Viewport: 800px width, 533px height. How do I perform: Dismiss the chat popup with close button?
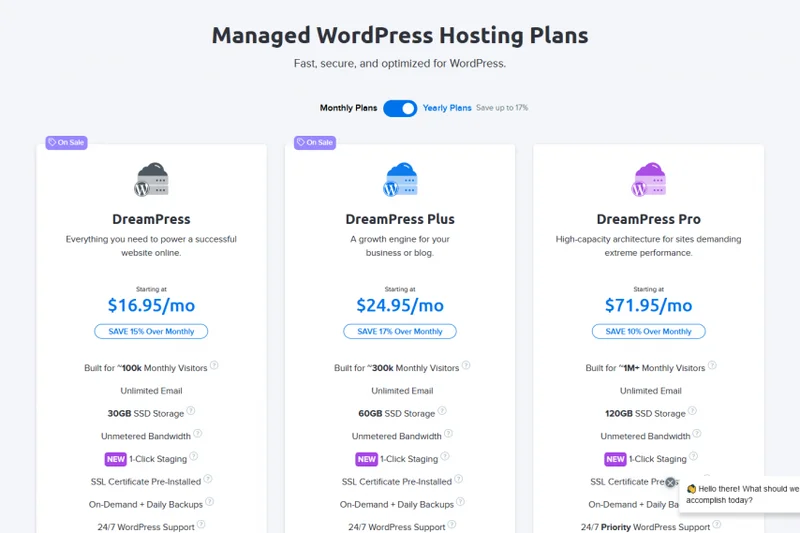(670, 482)
